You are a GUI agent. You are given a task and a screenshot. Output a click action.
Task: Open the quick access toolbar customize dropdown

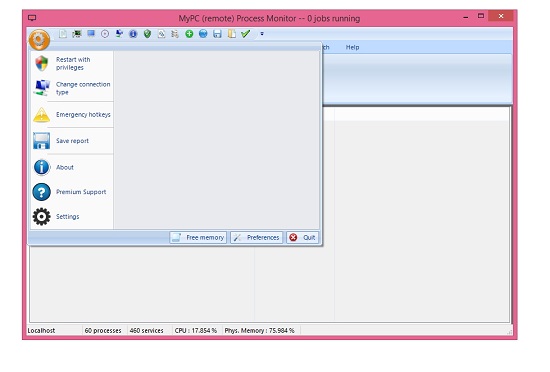[262, 34]
